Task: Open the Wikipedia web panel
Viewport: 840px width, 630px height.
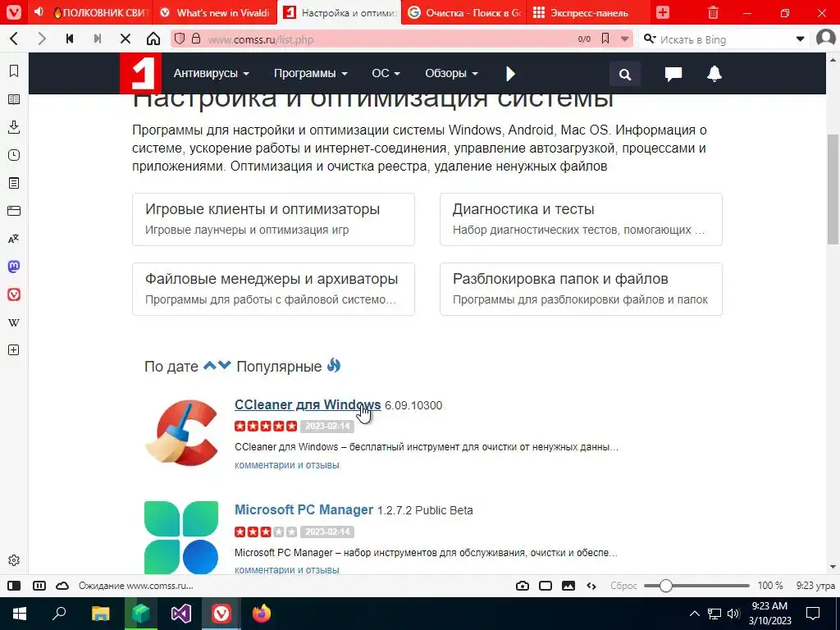Action: [14, 322]
